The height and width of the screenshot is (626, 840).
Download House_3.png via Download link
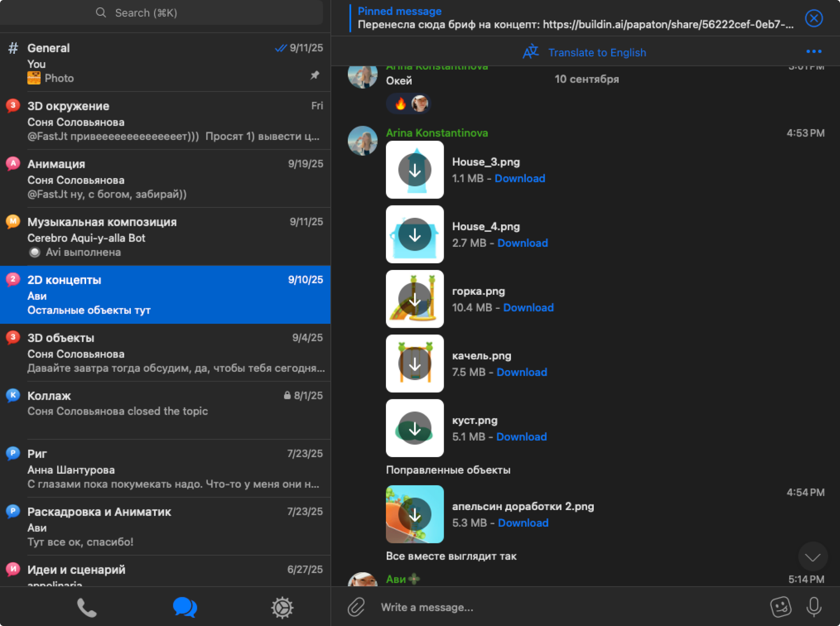[x=520, y=178]
